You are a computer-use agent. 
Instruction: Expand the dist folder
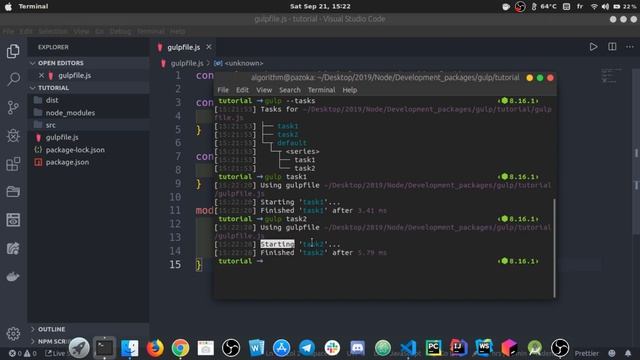[52, 100]
